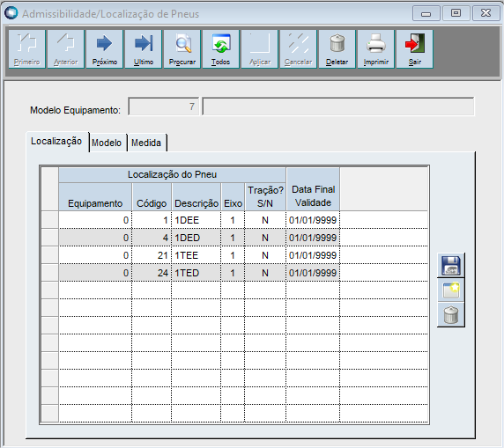This screenshot has width=504, height=448.
Task: Select the row with description 1DEE
Action: pyautogui.click(x=234, y=220)
